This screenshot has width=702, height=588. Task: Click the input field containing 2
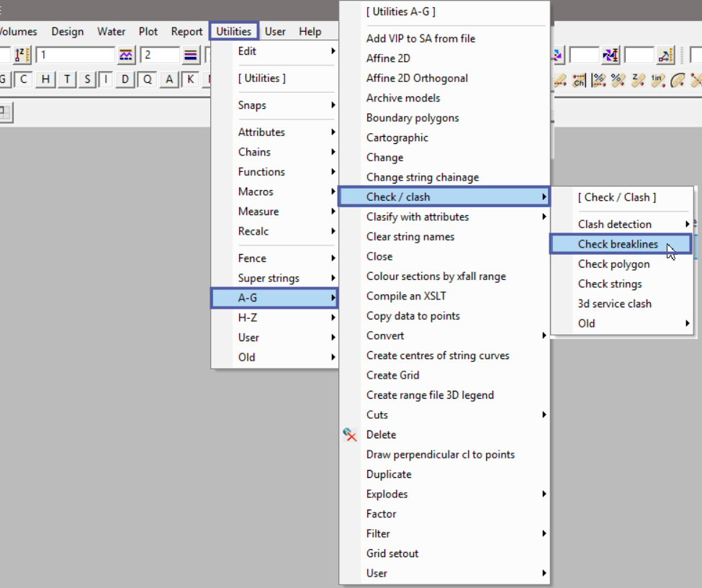point(160,55)
